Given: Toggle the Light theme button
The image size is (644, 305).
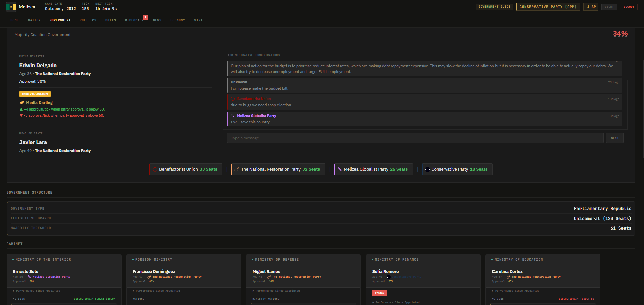Looking at the screenshot, I should tap(609, 7).
